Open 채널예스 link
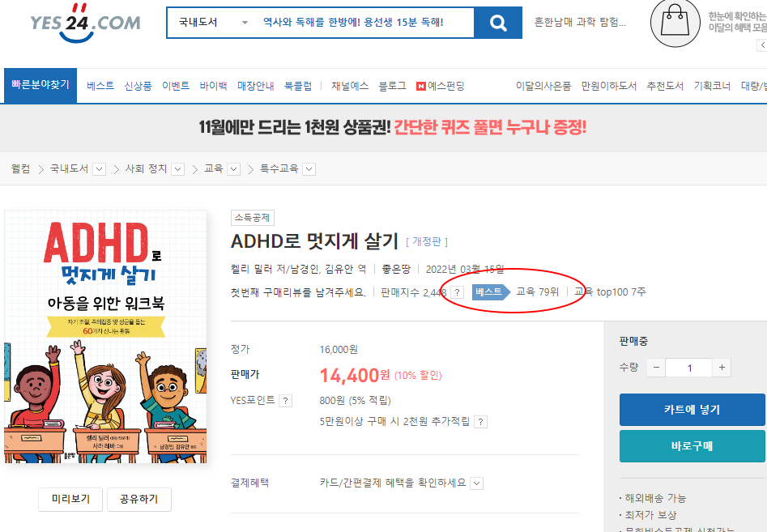This screenshot has width=767, height=532. (350, 86)
